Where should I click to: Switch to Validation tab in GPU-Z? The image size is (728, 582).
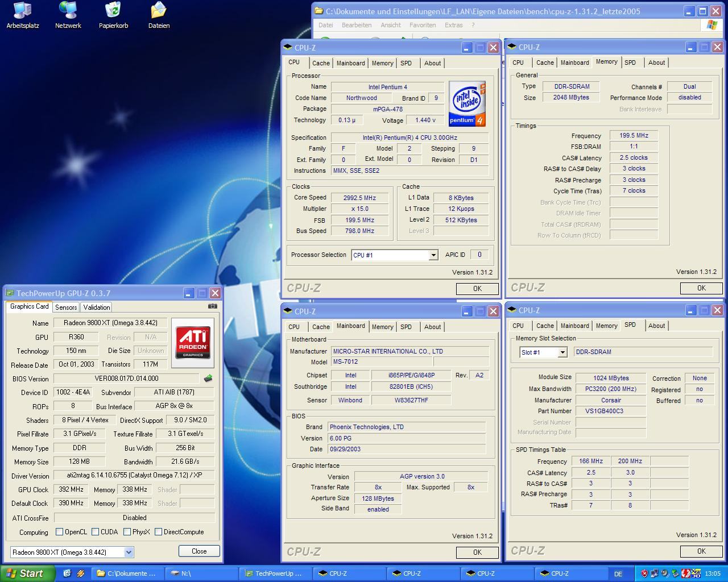[97, 307]
